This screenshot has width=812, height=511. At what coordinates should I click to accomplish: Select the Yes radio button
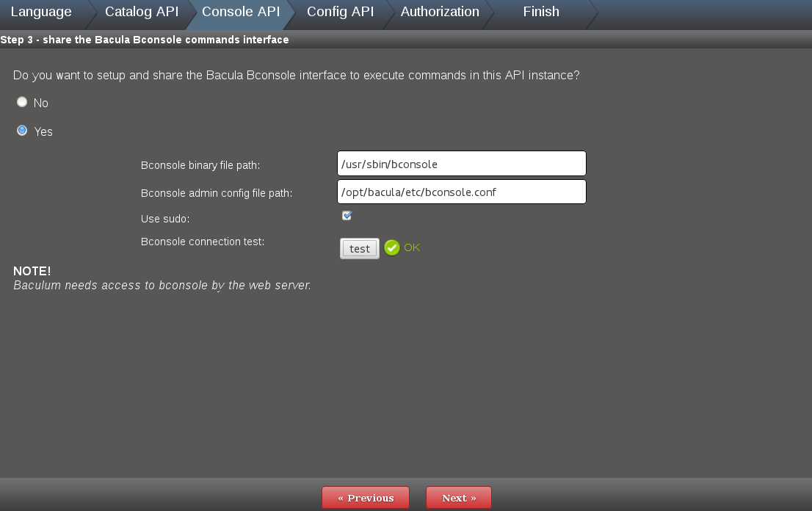pos(22,131)
